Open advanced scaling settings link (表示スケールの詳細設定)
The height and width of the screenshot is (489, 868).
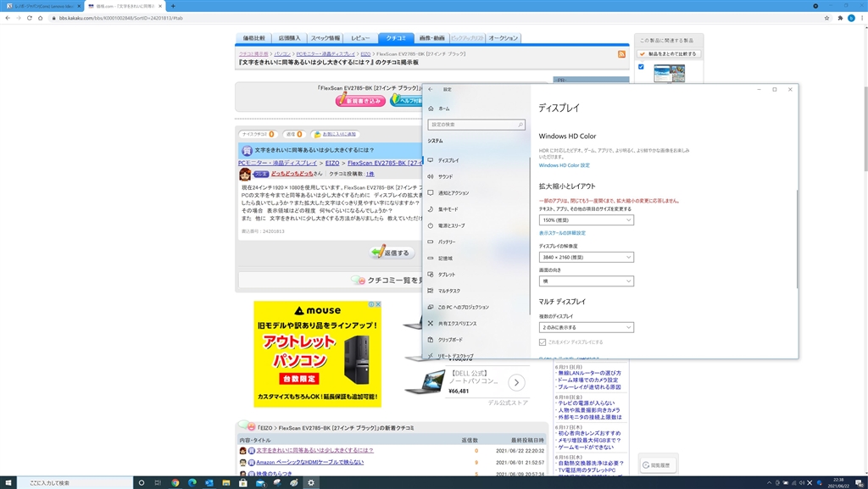tap(562, 233)
